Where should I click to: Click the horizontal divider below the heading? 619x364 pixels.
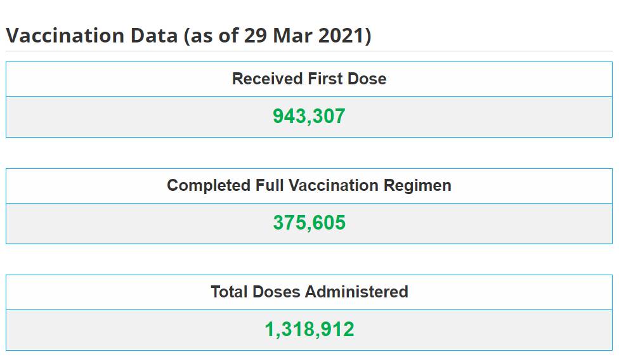309,51
